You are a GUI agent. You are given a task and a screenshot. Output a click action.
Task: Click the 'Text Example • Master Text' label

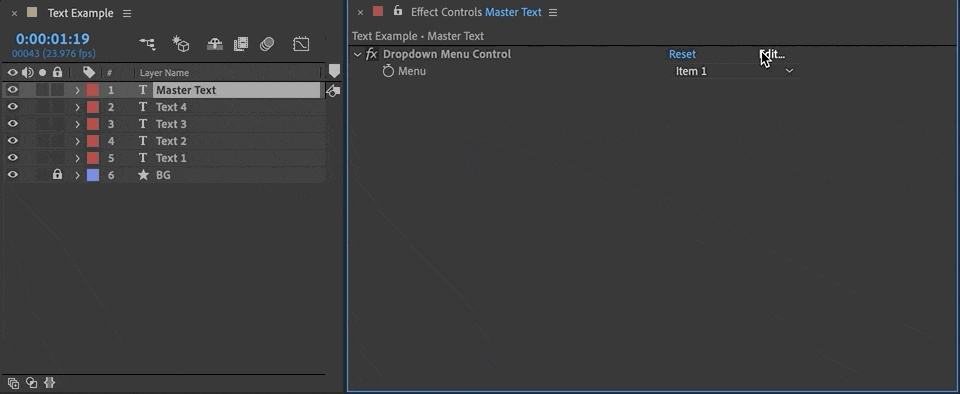coord(418,36)
